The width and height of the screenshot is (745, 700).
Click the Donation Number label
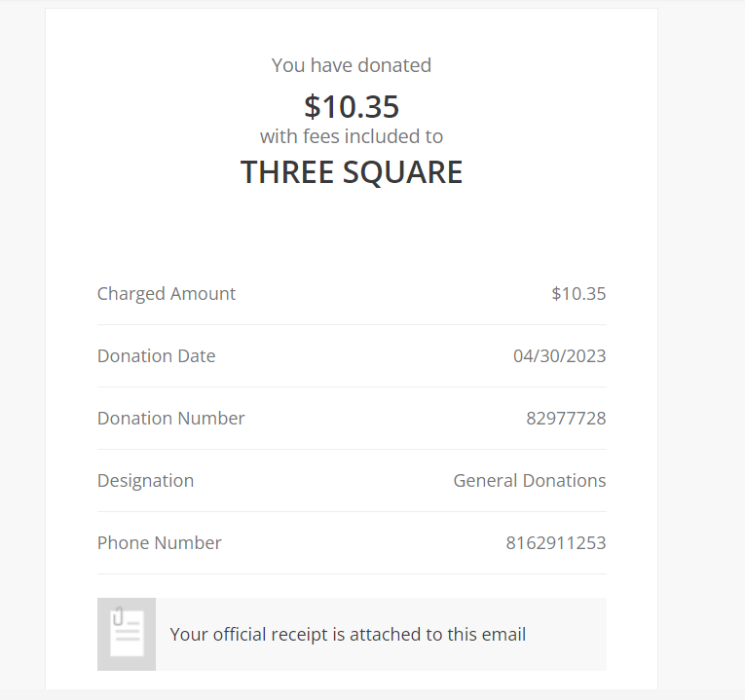(171, 419)
